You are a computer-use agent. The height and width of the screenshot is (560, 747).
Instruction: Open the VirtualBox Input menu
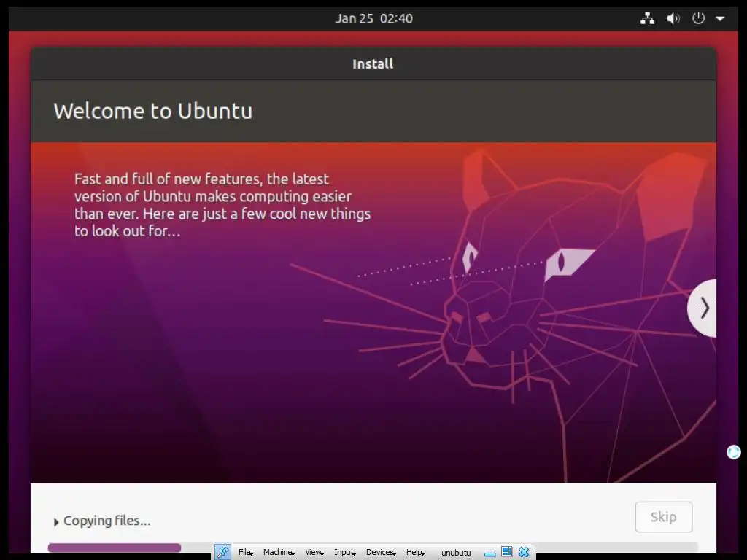344,552
